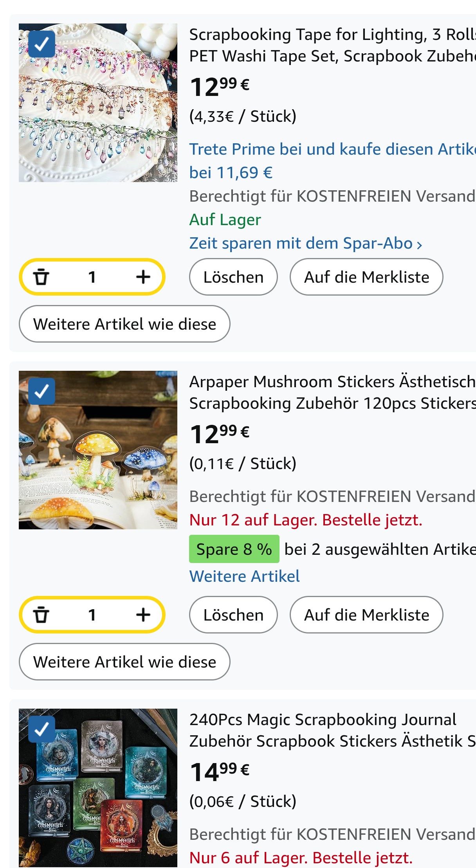Screen dimensions: 476x868
Task: Show 'Weitere Artikel wie diese' for Washi Tape
Action: (124, 324)
